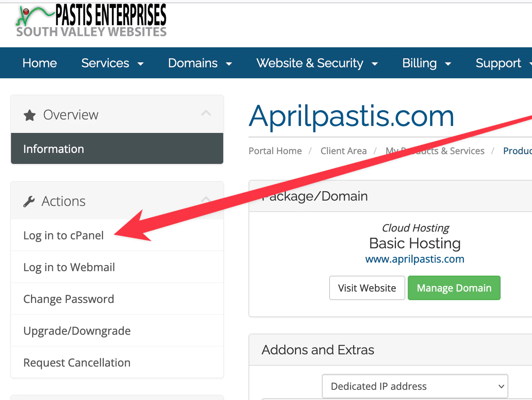Collapse the Actions panel
Image resolution: width=532 pixels, height=400 pixels.
[206, 200]
